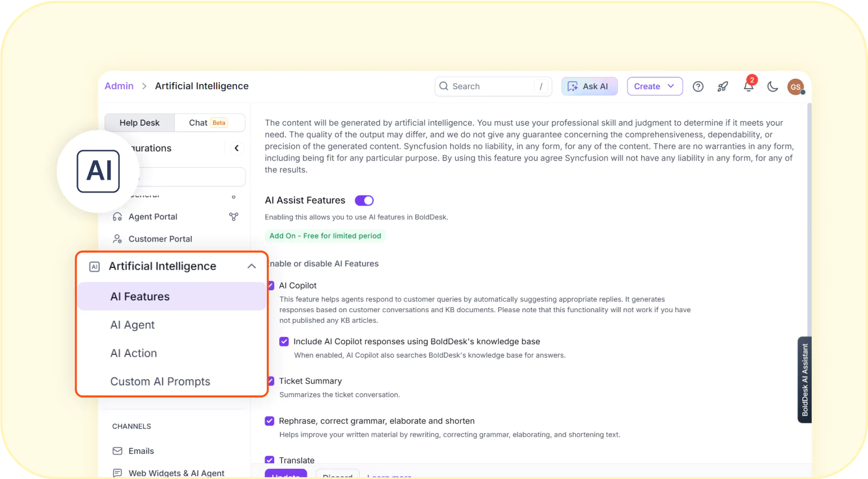
Task: Toggle off AI Assist Features switch
Action: pos(364,200)
